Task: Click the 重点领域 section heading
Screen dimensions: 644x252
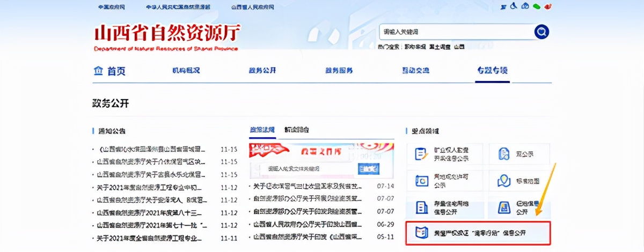Action: click(x=426, y=131)
